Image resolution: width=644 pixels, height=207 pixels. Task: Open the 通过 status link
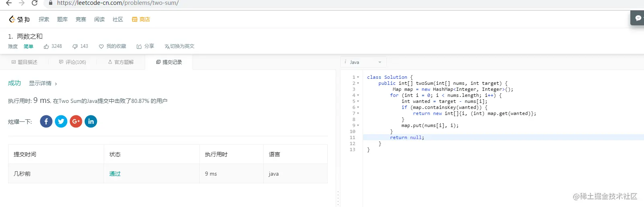click(x=115, y=174)
